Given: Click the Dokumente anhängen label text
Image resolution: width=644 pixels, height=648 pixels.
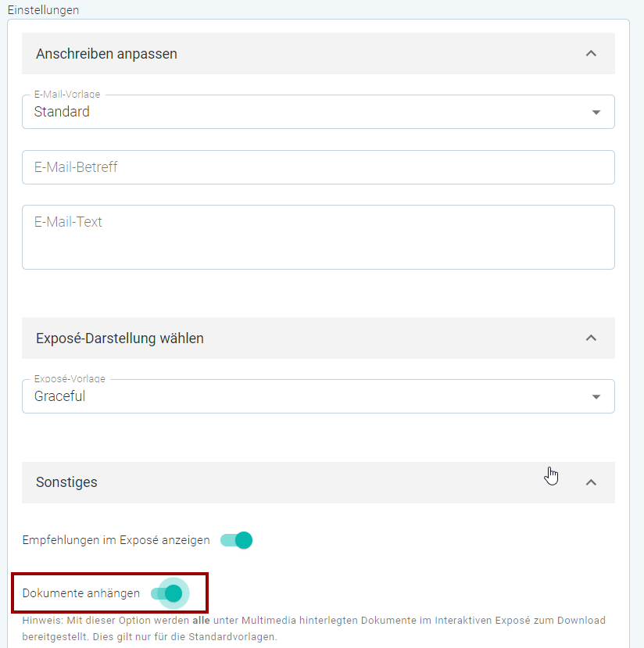Looking at the screenshot, I should [81, 593].
